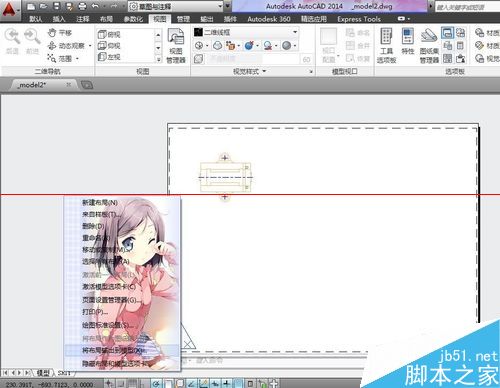Close the _model2 drawing tab
Viewport: 500px width, 388px height.
pyautogui.click(x=68, y=85)
